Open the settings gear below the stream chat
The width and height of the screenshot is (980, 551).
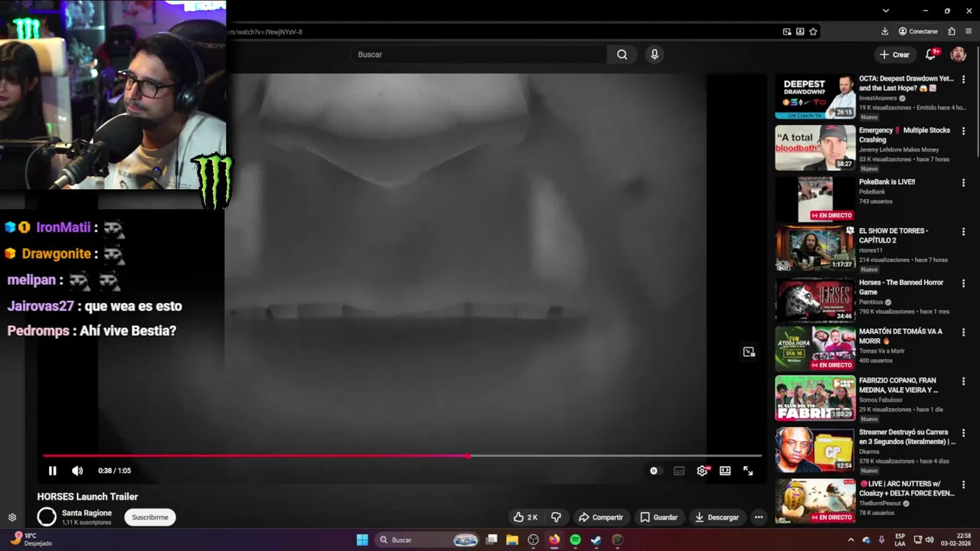coord(12,517)
